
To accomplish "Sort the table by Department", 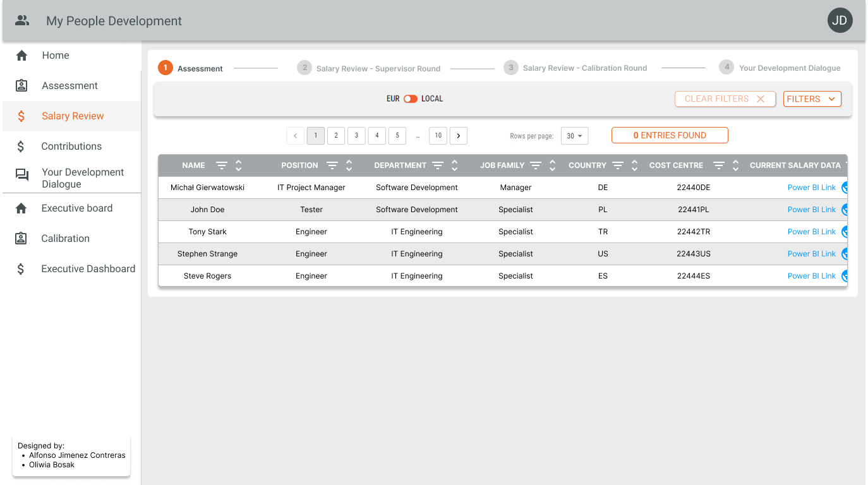I will pos(454,165).
